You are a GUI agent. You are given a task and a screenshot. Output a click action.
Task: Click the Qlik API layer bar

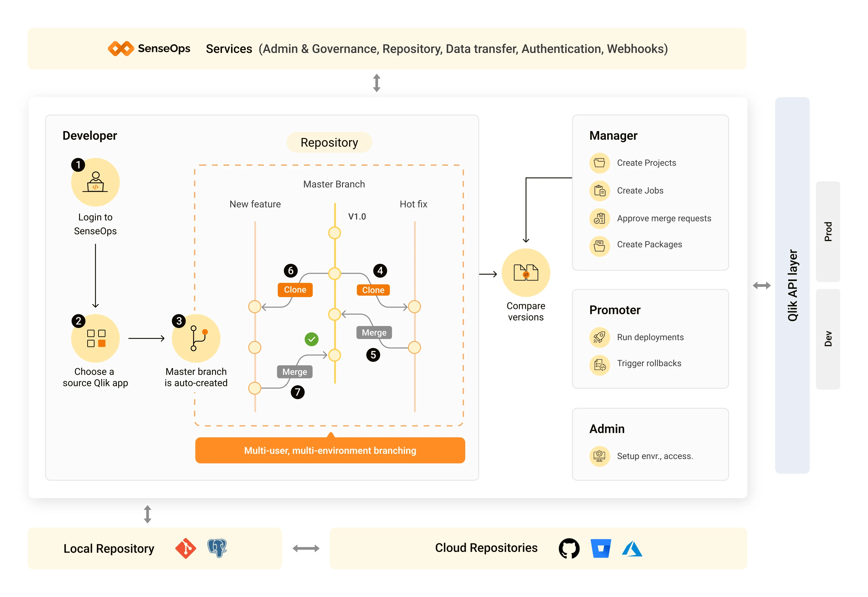click(x=792, y=285)
